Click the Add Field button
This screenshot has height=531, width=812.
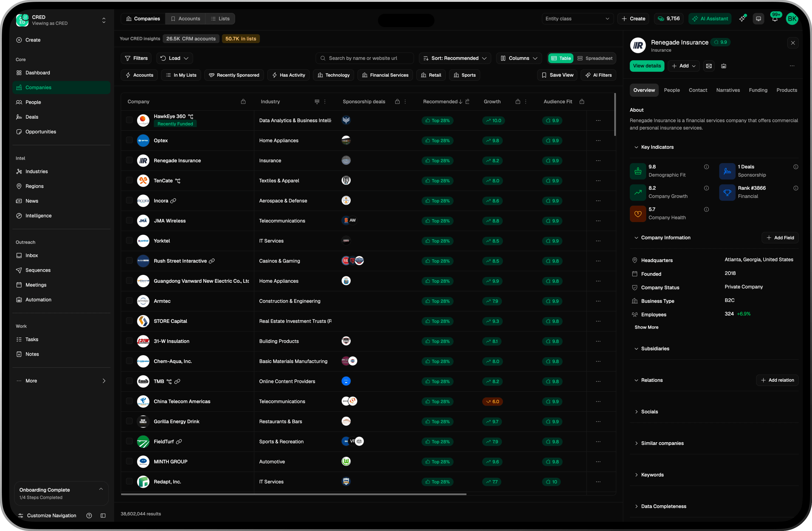(x=780, y=238)
